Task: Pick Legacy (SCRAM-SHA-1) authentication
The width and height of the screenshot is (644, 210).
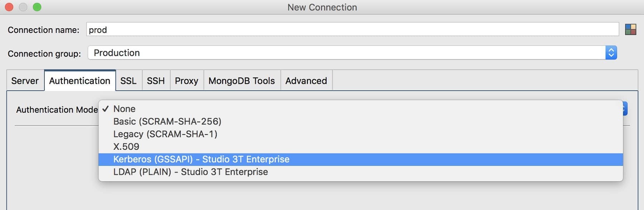Action: pos(165,134)
